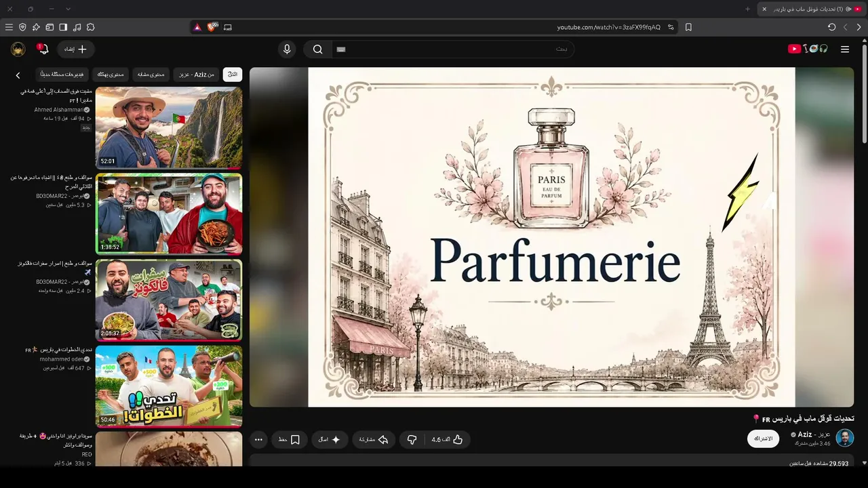This screenshot has width=868, height=488.
Task: Dislike the video
Action: pyautogui.click(x=412, y=440)
